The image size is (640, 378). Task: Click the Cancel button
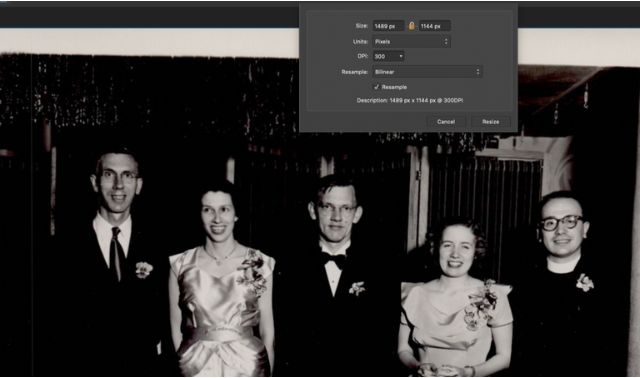[446, 122]
